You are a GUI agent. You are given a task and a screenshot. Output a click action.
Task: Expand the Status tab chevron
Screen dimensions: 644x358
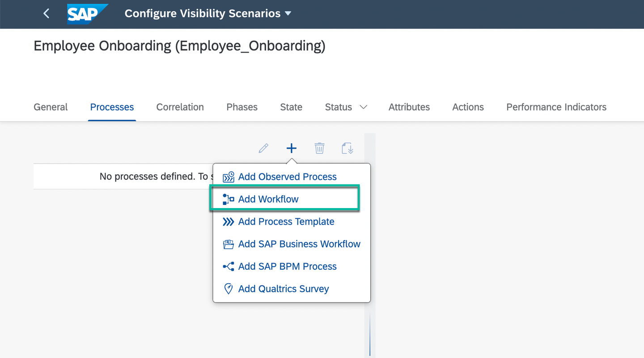point(364,107)
